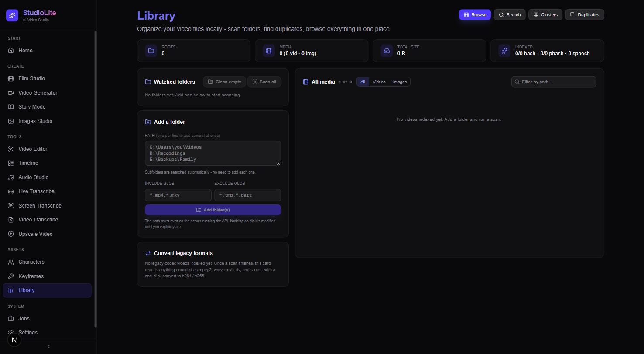This screenshot has height=354, width=644.
Task: Collapse the sidebar with chevron arrow
Action: [48, 347]
